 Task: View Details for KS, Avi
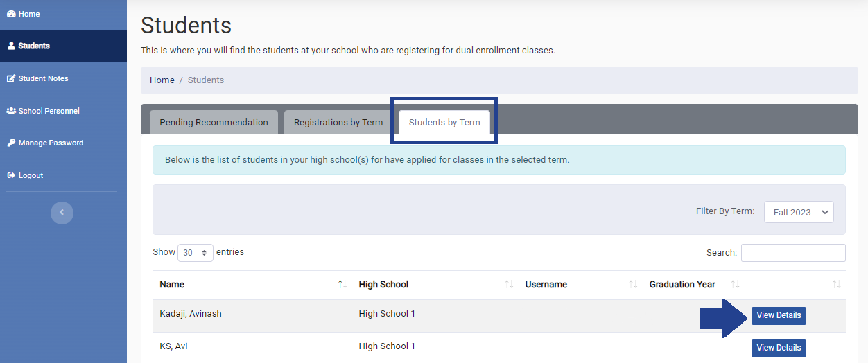779,348
